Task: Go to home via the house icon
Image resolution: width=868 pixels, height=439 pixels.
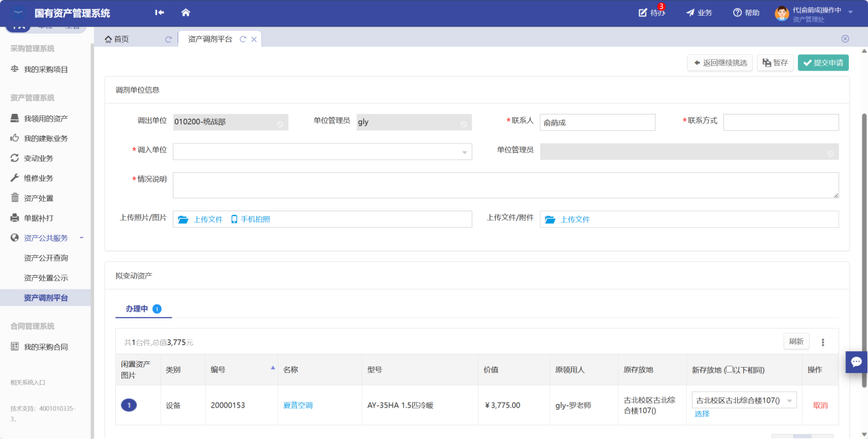Action: [185, 12]
